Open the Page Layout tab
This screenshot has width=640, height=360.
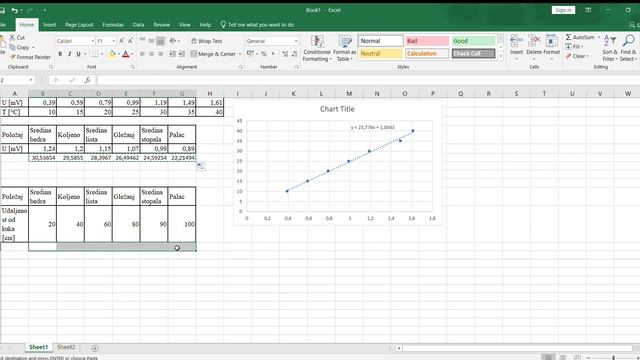pyautogui.click(x=79, y=25)
